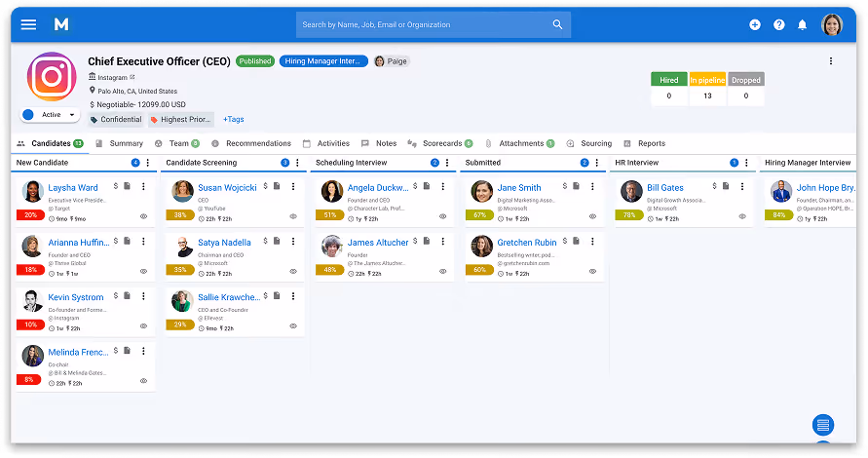Open Scheduling Interview column options menu
868x458 pixels.
[447, 163]
